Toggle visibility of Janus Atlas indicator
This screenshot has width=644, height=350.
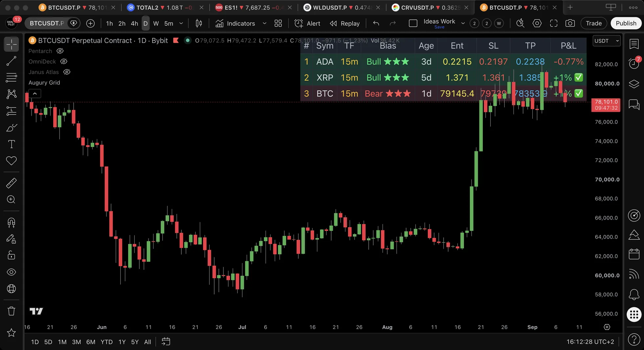(x=67, y=72)
